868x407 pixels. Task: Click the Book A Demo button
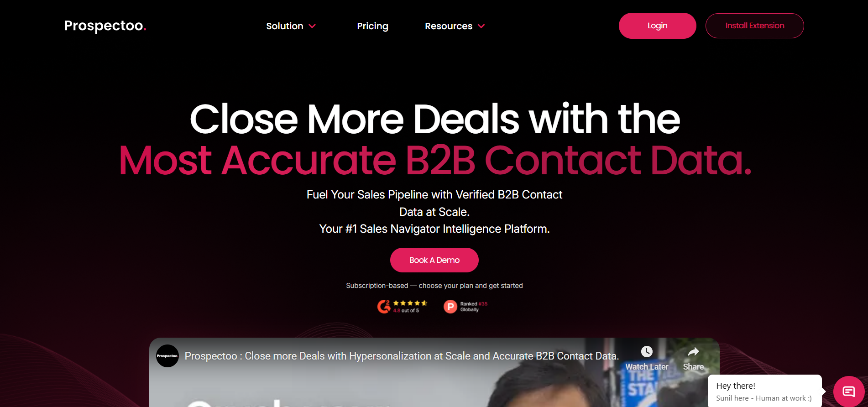point(434,260)
